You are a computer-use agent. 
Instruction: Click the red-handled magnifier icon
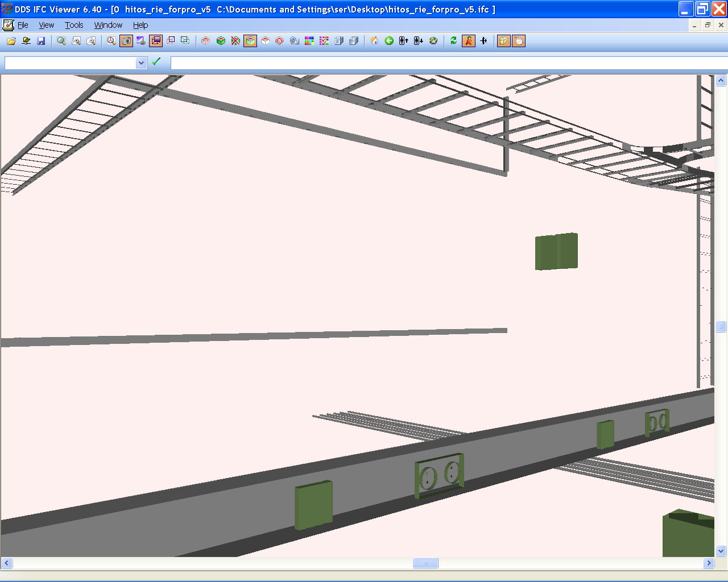tap(111, 41)
